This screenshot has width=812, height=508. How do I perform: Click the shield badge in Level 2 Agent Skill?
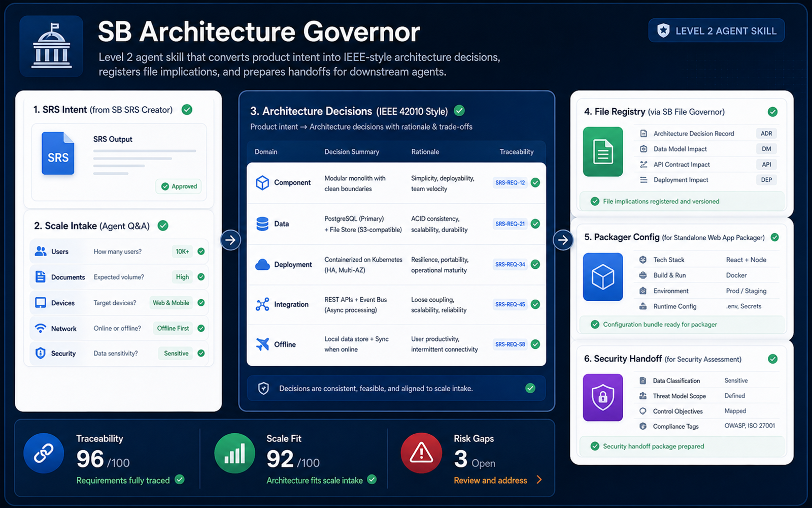[x=663, y=30]
